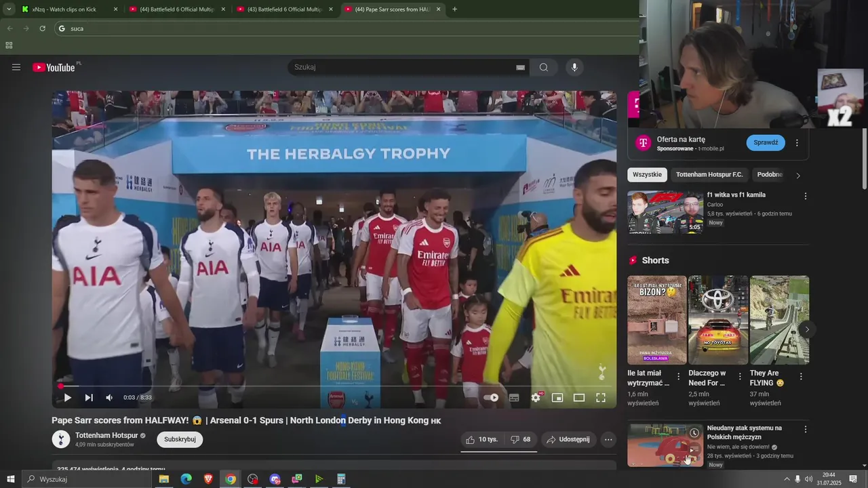Open the notification center icon
The height and width of the screenshot is (488, 868).
[853, 479]
